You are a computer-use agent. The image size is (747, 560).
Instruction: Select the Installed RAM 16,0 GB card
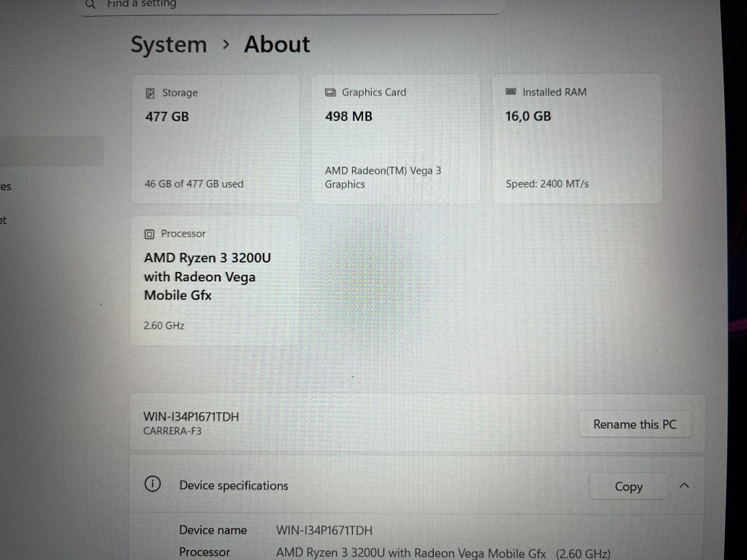coord(577,139)
